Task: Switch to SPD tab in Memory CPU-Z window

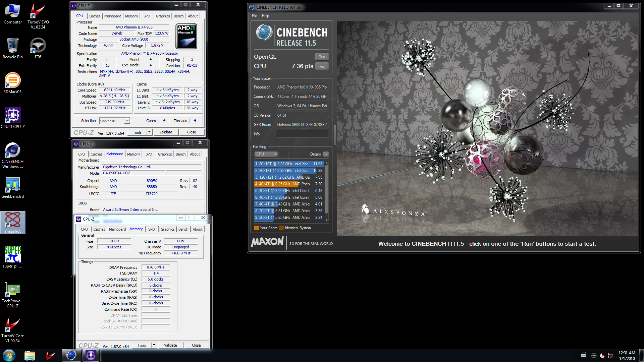Action: (151, 229)
